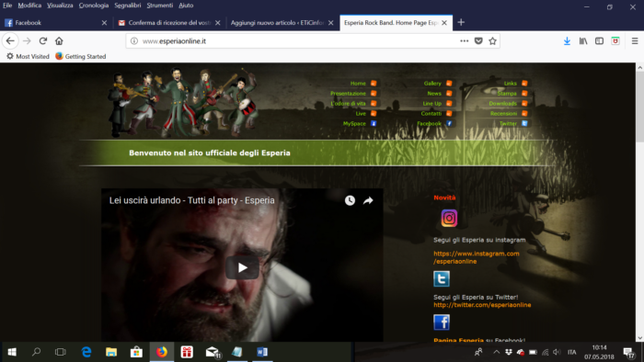The width and height of the screenshot is (644, 362).
Task: Open the twitter.com/esperiaonline link
Action: pos(482,305)
